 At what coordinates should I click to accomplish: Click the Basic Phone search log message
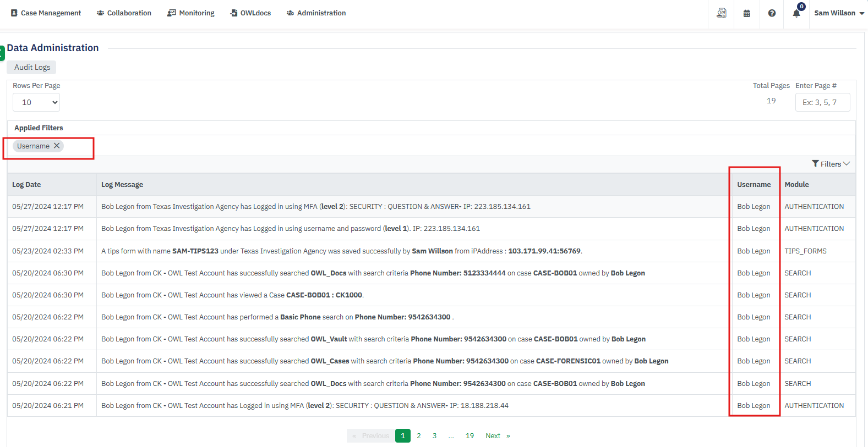[277, 317]
